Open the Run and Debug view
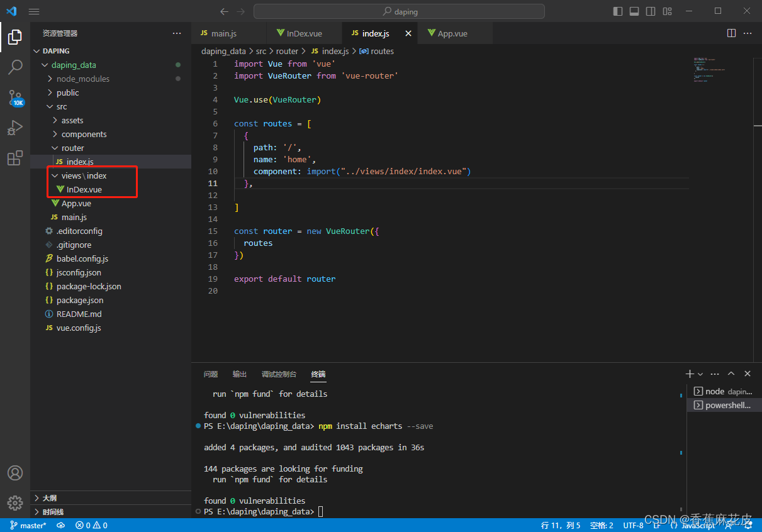This screenshot has width=762, height=532. pyautogui.click(x=15, y=128)
